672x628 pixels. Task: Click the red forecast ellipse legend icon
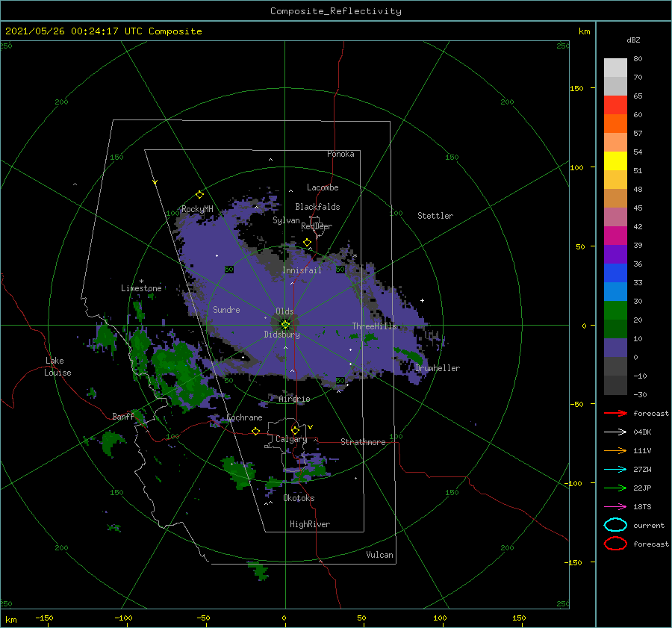point(615,544)
